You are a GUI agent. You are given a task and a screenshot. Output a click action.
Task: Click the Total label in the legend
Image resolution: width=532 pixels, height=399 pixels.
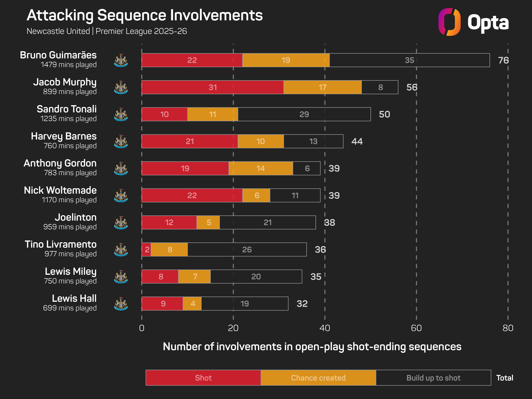[x=505, y=378]
